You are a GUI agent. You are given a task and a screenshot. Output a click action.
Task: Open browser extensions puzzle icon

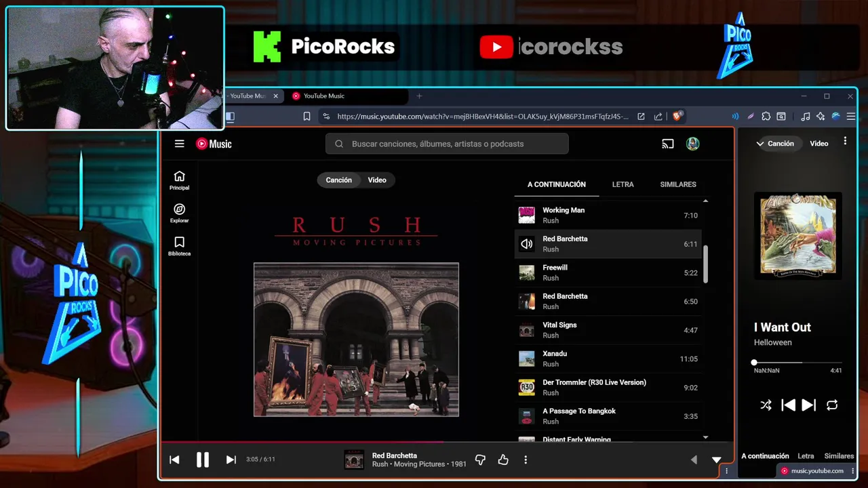766,117
